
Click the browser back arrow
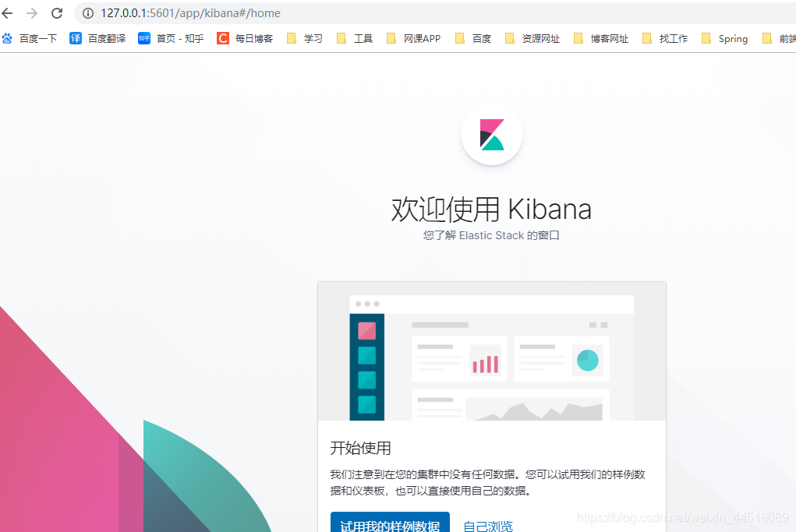pos(8,13)
